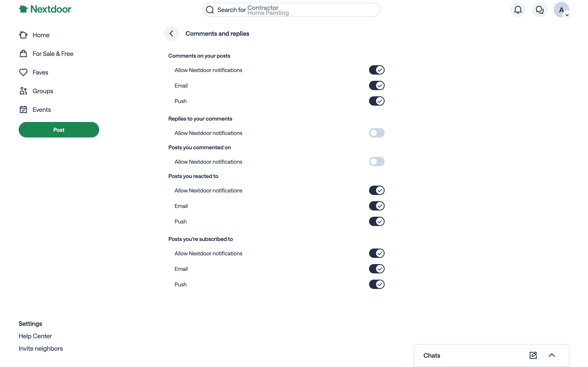Viewport: 588px width, 367px height.
Task: Go to Home in the sidebar
Action: (41, 35)
